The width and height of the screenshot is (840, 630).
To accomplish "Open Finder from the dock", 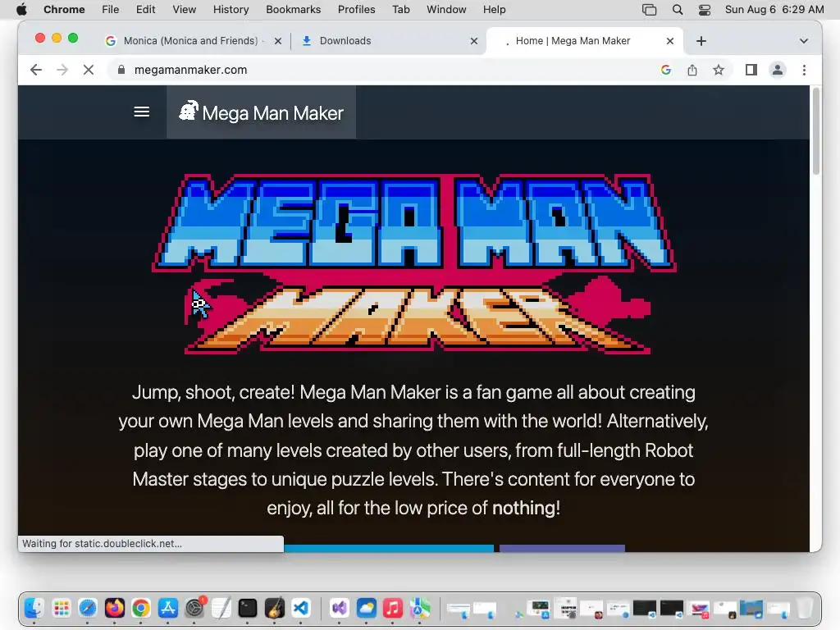I will tap(34, 609).
